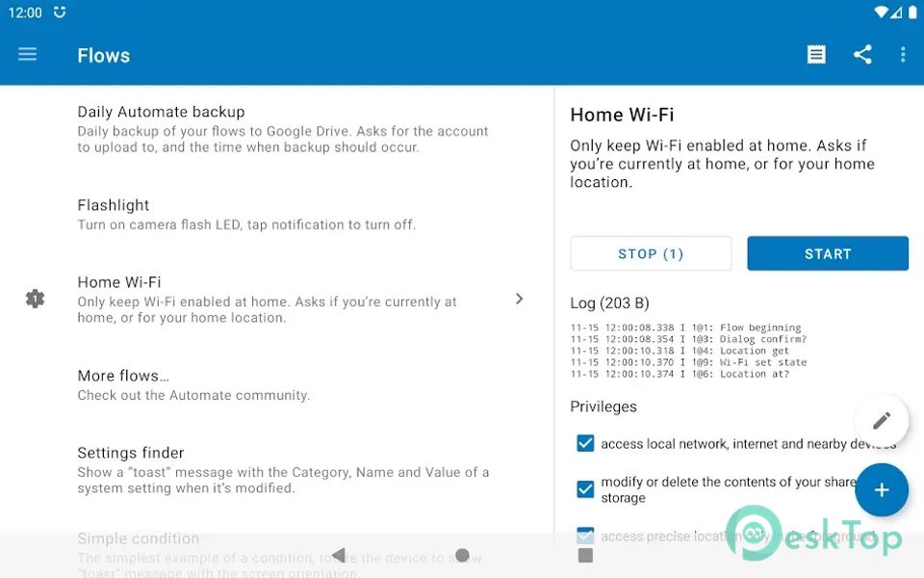Open the three-dot overflow menu

tap(902, 55)
